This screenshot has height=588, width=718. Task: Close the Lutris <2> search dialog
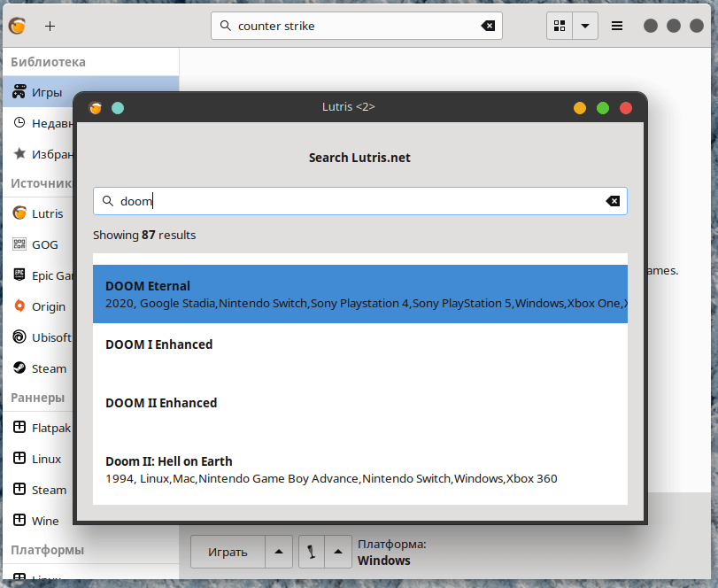[626, 108]
